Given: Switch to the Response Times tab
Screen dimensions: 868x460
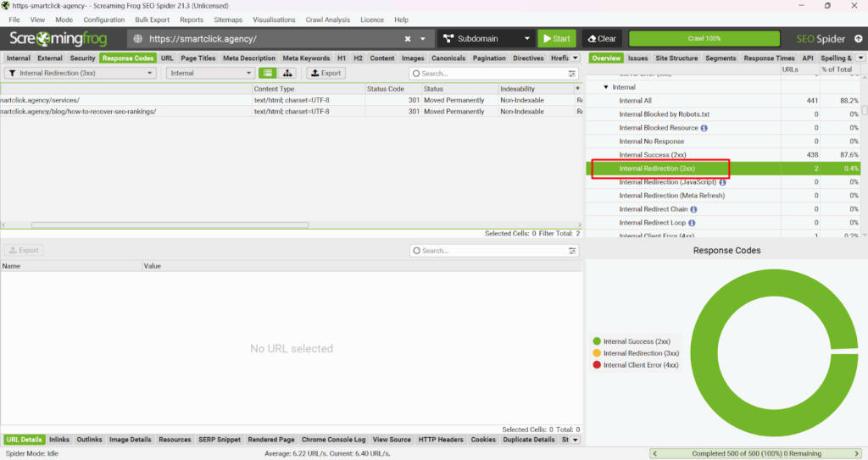Looking at the screenshot, I should (769, 58).
